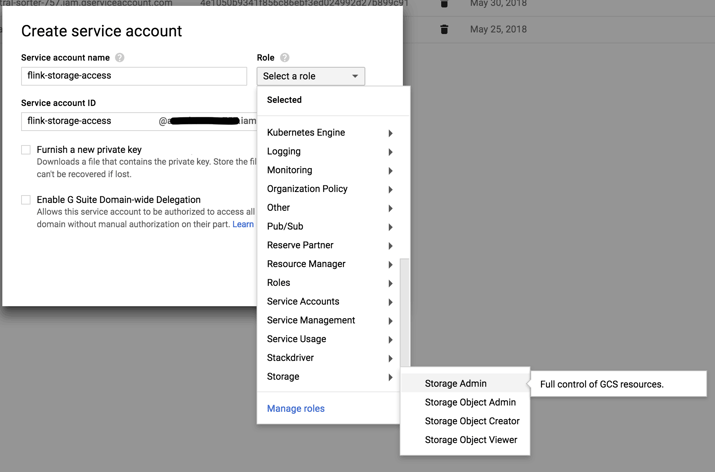Click trash icon beside May 25, 2018

pyautogui.click(x=444, y=29)
